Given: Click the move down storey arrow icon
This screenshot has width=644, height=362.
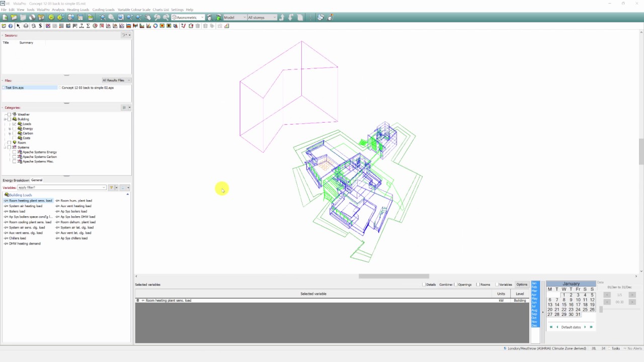Looking at the screenshot, I should [291, 17].
